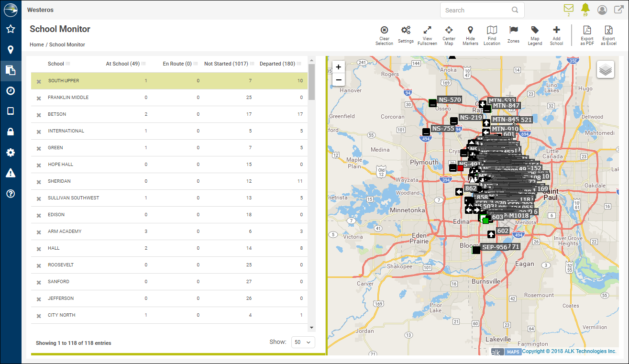629x364 pixels.
Task: Remove FRANKLIN MIDDLE using its X icon
Action: [39, 98]
